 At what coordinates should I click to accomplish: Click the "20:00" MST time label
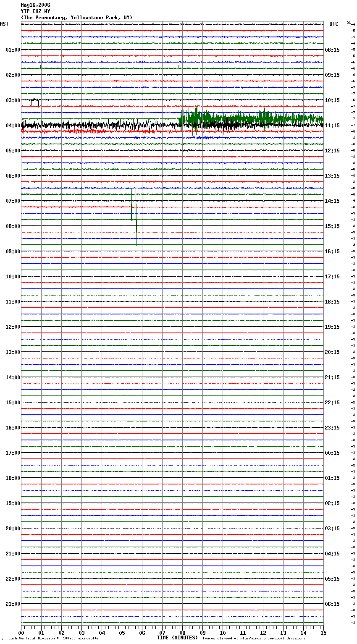click(13, 529)
